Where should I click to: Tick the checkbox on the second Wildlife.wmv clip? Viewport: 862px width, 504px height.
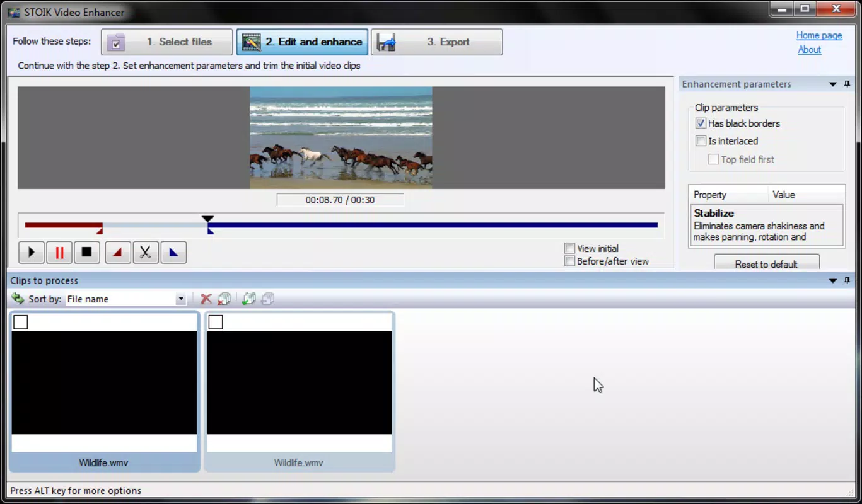[216, 322]
